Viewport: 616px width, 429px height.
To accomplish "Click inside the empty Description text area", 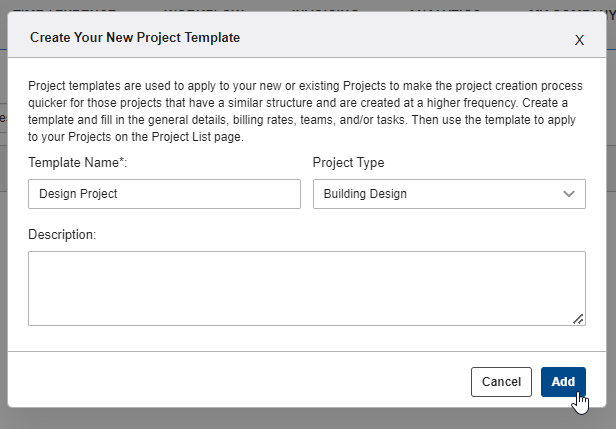I will click(x=307, y=288).
